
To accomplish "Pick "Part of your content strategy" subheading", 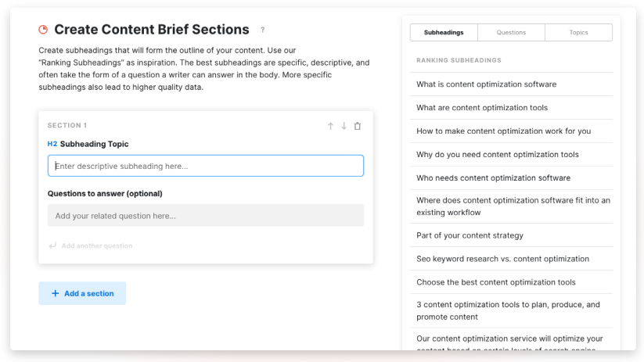I will click(470, 235).
